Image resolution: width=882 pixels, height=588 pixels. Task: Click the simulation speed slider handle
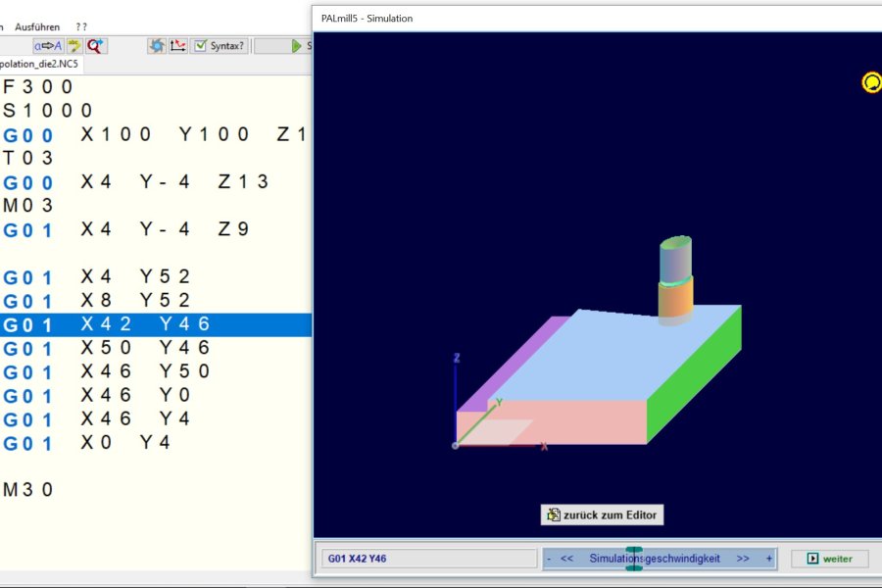click(633, 559)
